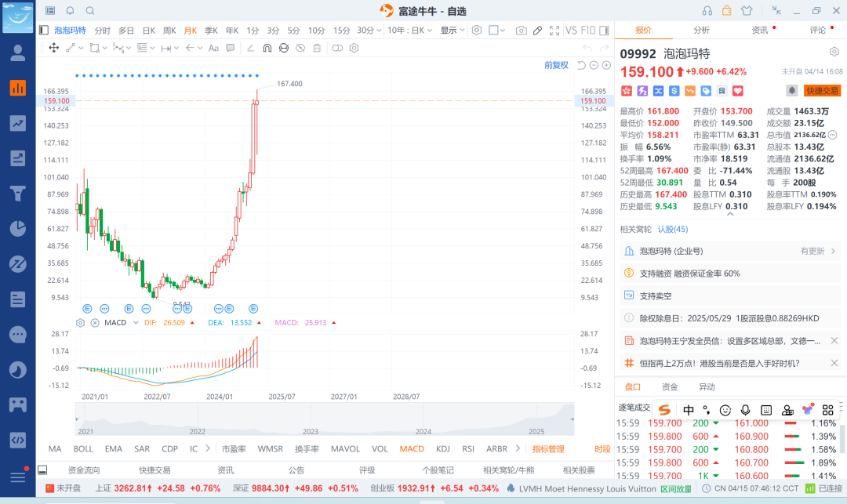Screen dimensions: 847x504
Task: Click the red heart favorite icon
Action: tap(738, 91)
